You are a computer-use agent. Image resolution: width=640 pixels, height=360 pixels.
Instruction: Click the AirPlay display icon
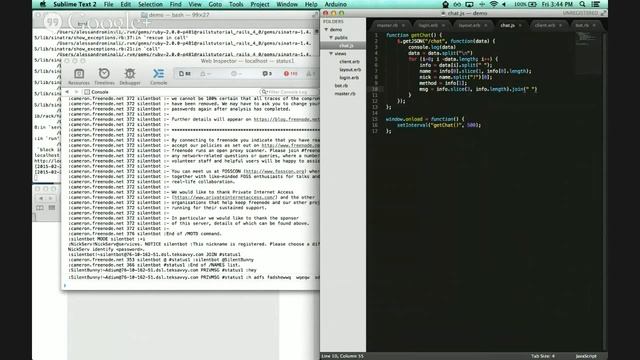(x=469, y=4)
